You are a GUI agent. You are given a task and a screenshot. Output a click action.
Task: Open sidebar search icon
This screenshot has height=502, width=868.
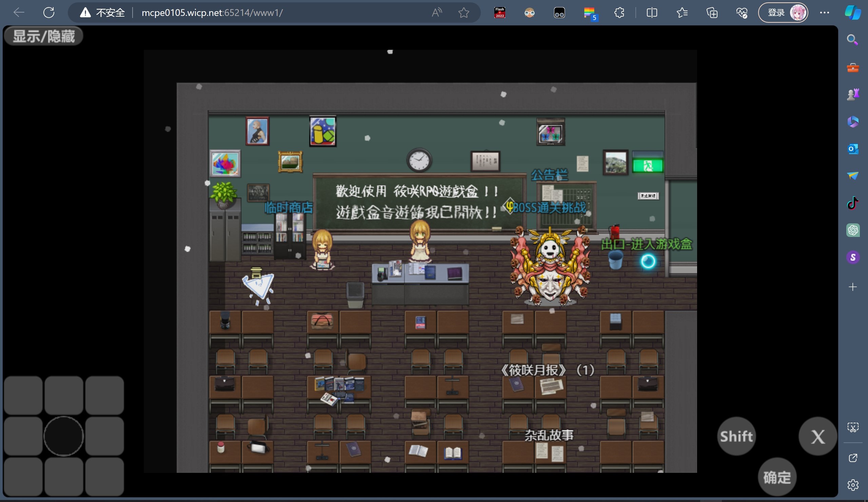852,40
